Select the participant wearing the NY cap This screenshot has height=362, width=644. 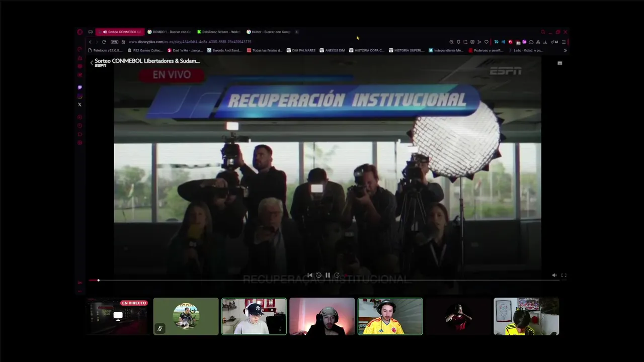pyautogui.click(x=254, y=316)
